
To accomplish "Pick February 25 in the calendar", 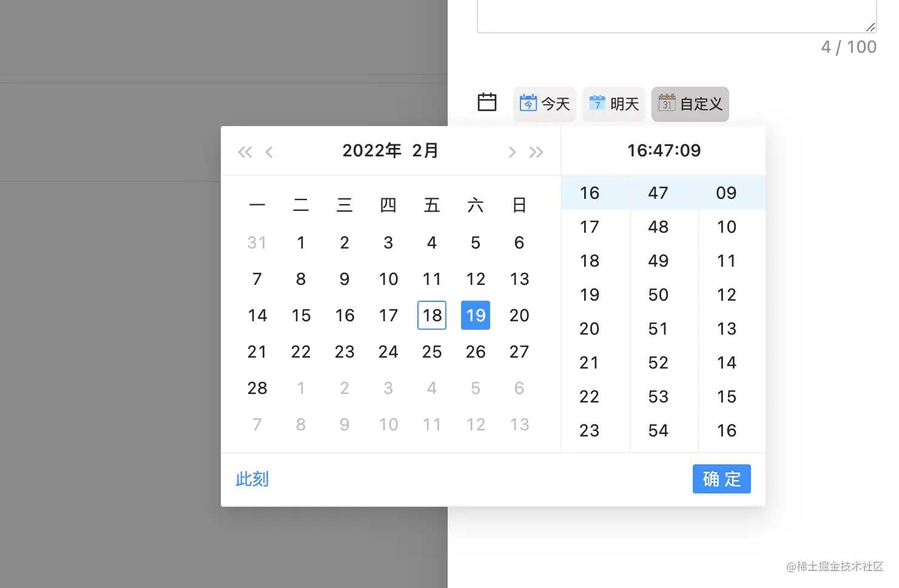I will click(432, 352).
